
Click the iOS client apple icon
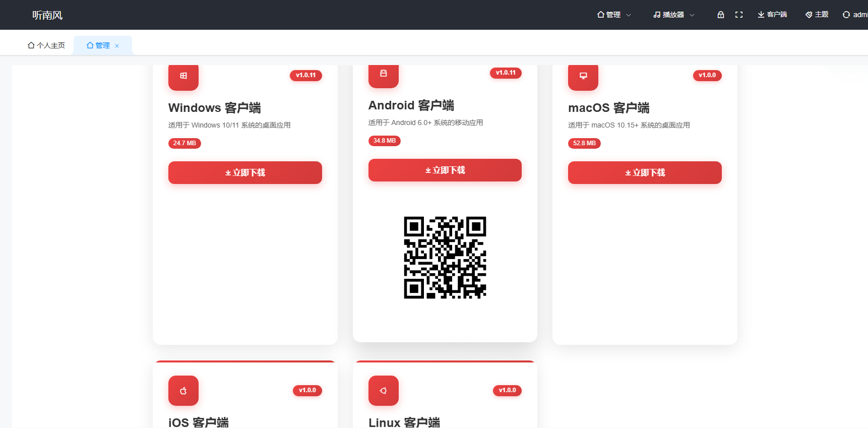(x=183, y=391)
